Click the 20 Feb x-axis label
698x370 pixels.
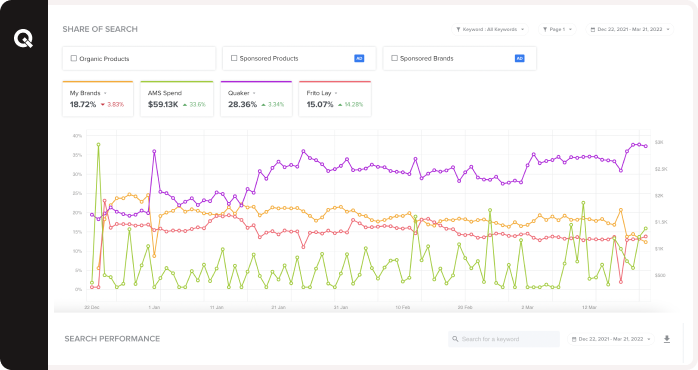465,308
